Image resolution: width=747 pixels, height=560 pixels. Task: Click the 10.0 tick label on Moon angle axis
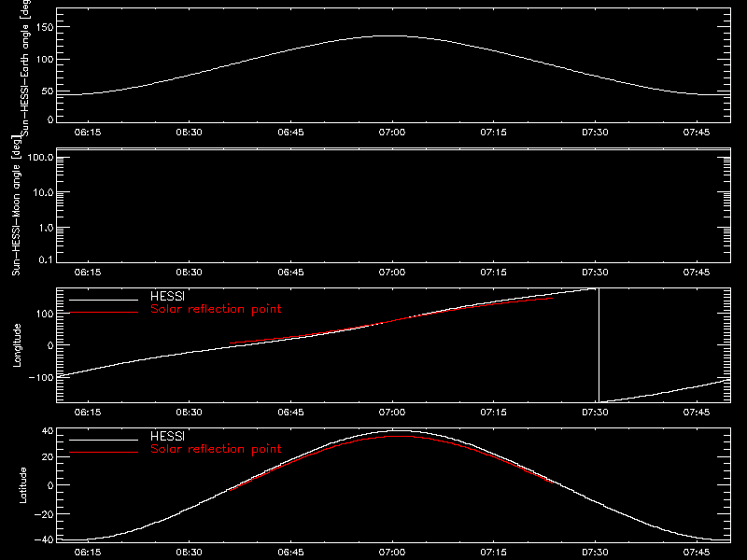point(43,193)
